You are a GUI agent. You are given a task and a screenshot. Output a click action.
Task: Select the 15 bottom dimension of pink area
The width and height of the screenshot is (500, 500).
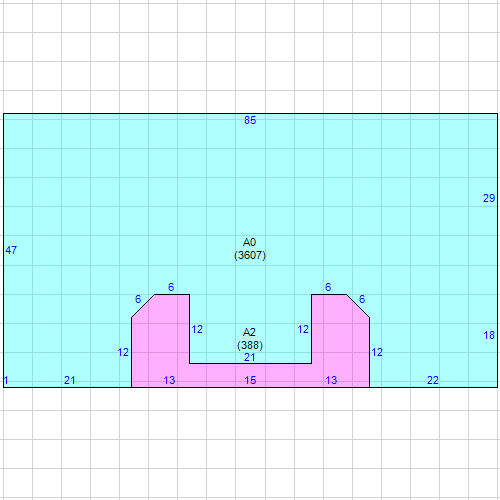250,380
